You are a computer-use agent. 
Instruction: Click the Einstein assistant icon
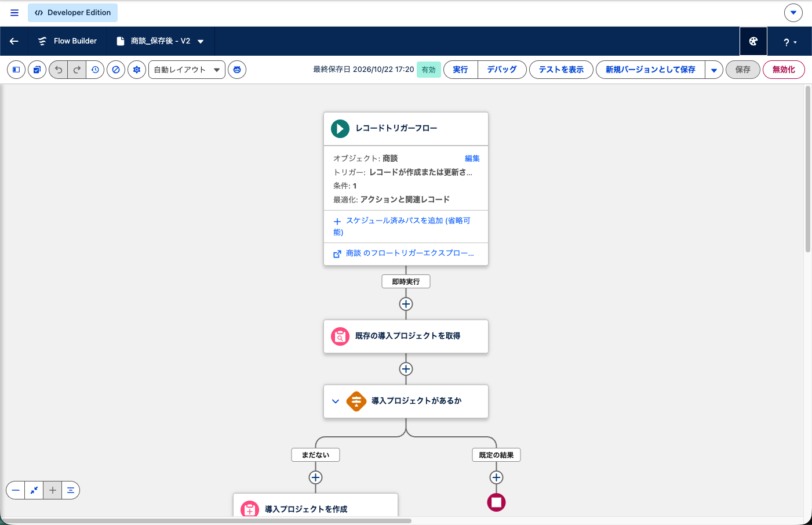[x=237, y=70]
